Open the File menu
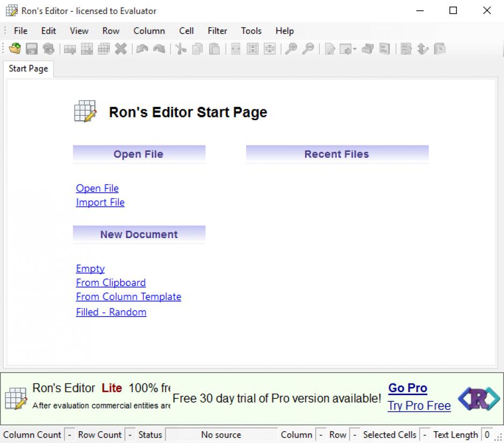 [20, 31]
